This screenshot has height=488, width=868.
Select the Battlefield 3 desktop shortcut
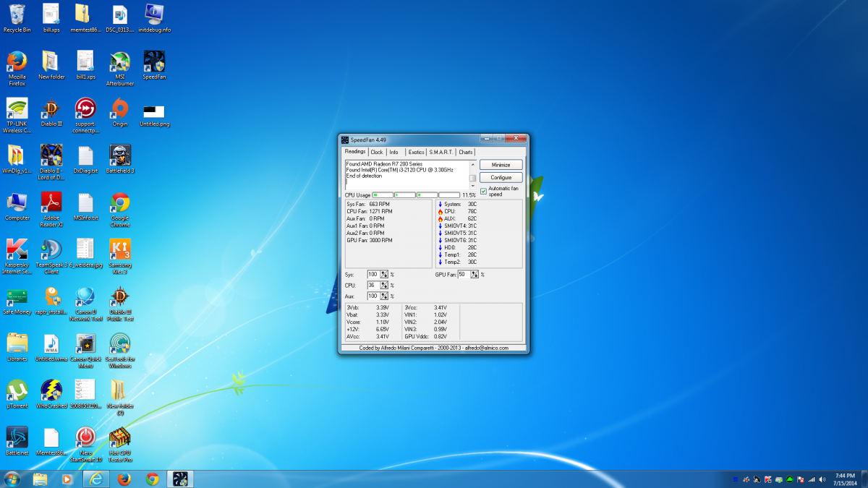tap(119, 159)
